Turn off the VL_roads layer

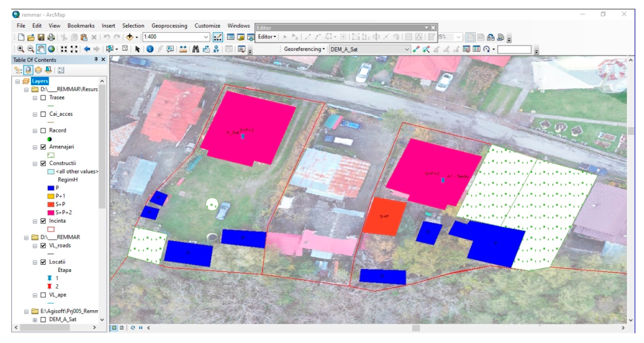[x=43, y=245]
